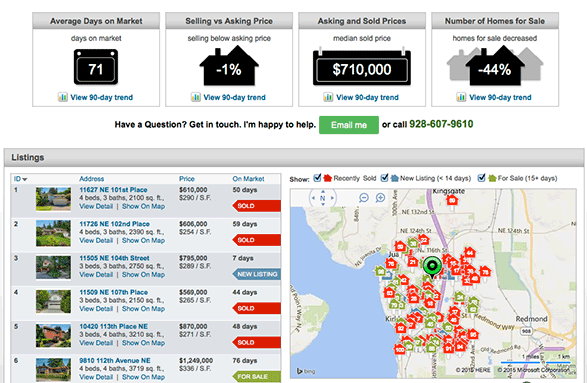The height and width of the screenshot is (383, 587).
Task: Click the green Email me button
Action: pyautogui.click(x=349, y=125)
